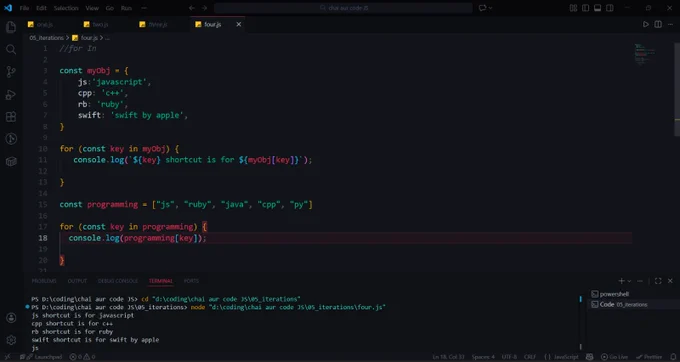This screenshot has height=362, width=680.
Task: Open the Accounts menu in activity bar
Action: pyautogui.click(x=11, y=318)
